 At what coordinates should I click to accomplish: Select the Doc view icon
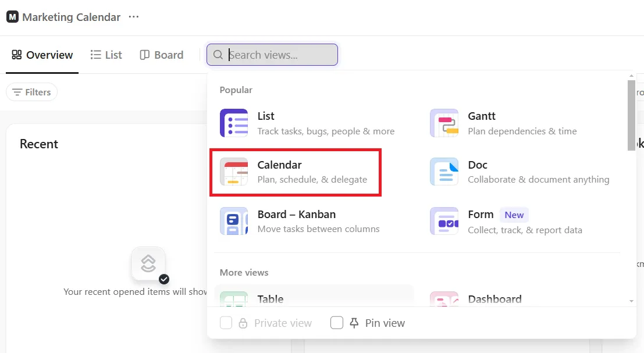coord(444,172)
